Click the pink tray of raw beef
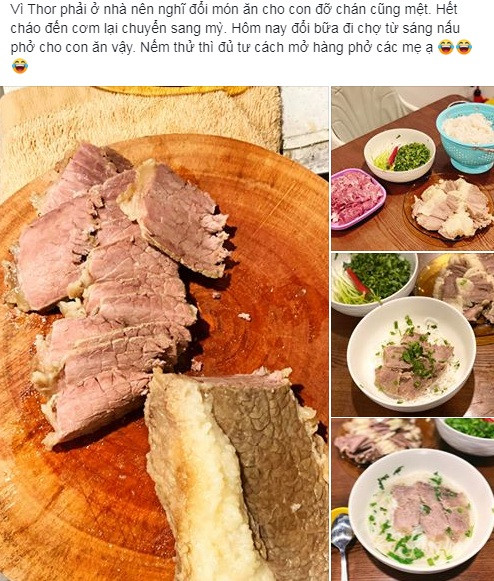 click(x=358, y=198)
